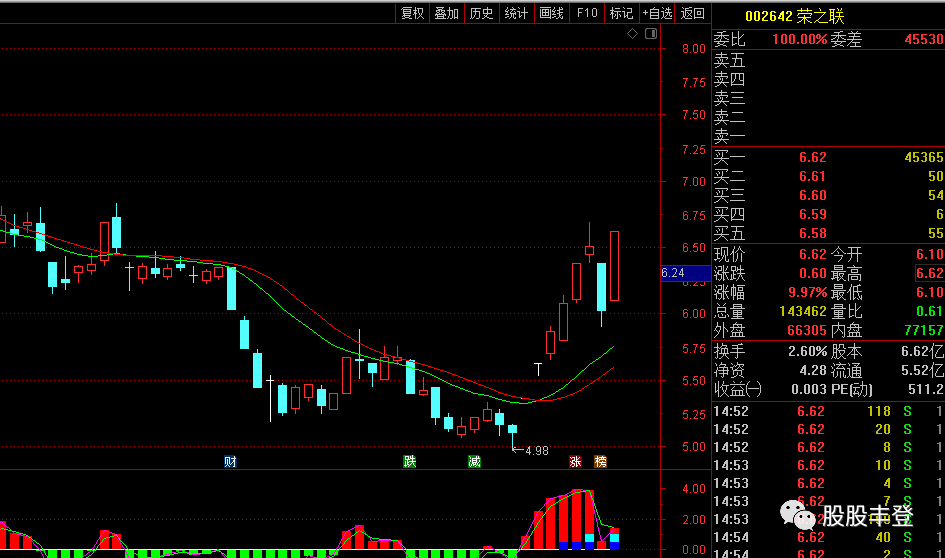
Task: Open the 统计 statistics tool
Action: click(x=516, y=13)
